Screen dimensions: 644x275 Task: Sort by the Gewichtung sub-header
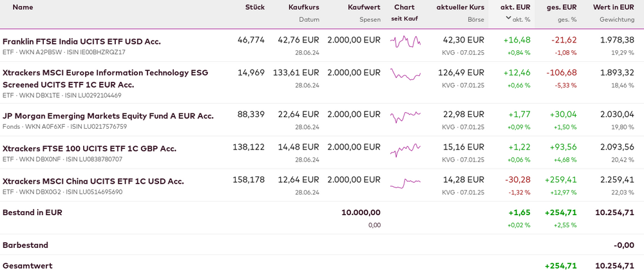click(616, 19)
